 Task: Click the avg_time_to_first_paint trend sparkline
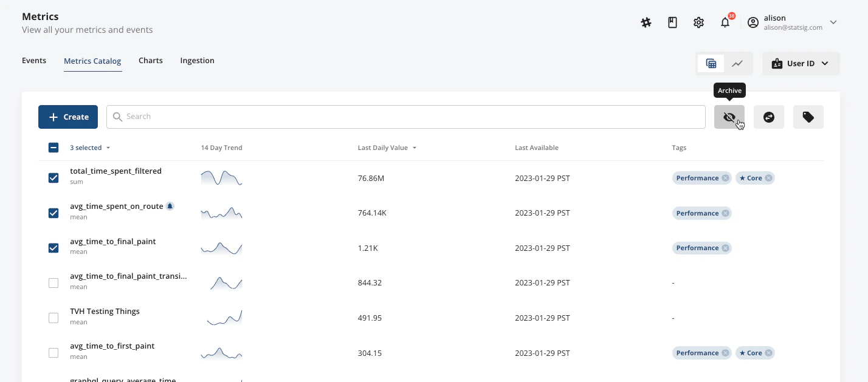tap(221, 352)
